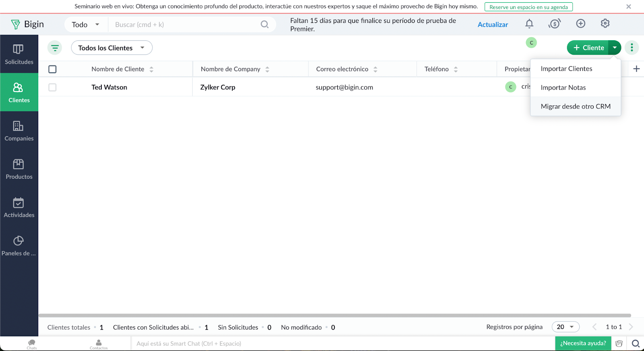644x351 pixels.
Task: Open the three-dot more options menu
Action: pos(632,47)
